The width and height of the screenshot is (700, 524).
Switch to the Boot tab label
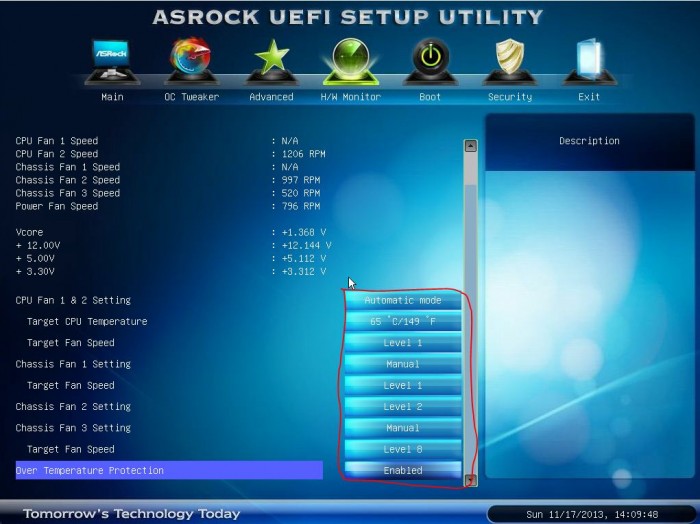[x=430, y=97]
